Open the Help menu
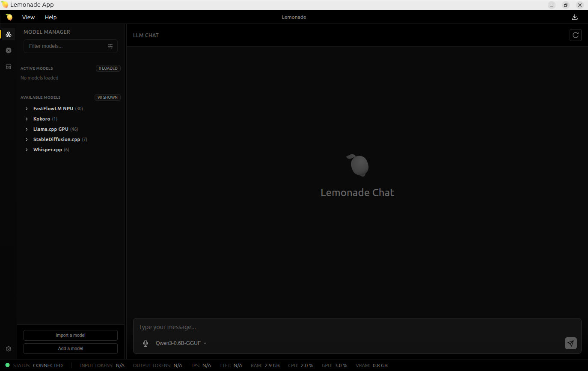The width and height of the screenshot is (588, 371). 50,17
